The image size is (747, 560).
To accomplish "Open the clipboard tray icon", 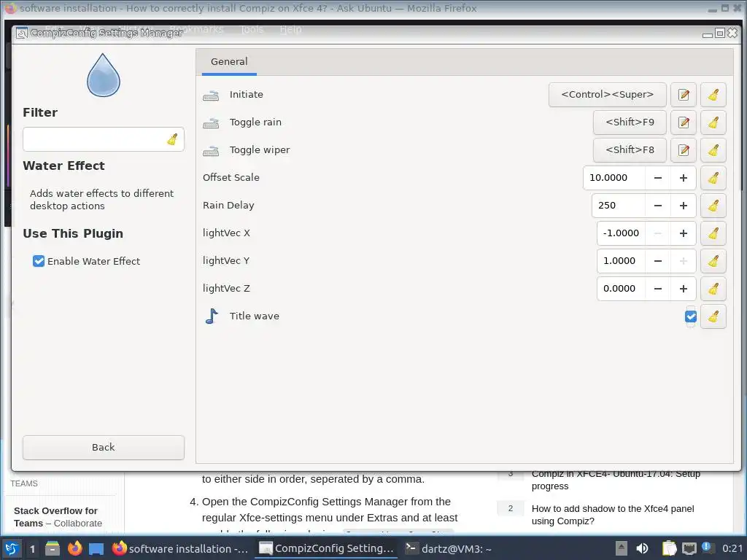I will [x=669, y=548].
